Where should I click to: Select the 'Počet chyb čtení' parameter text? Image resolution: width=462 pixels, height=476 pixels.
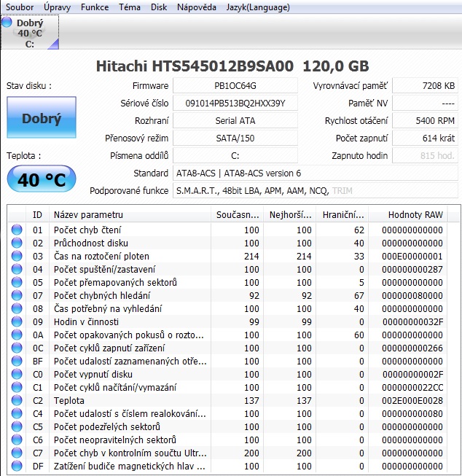87,230
